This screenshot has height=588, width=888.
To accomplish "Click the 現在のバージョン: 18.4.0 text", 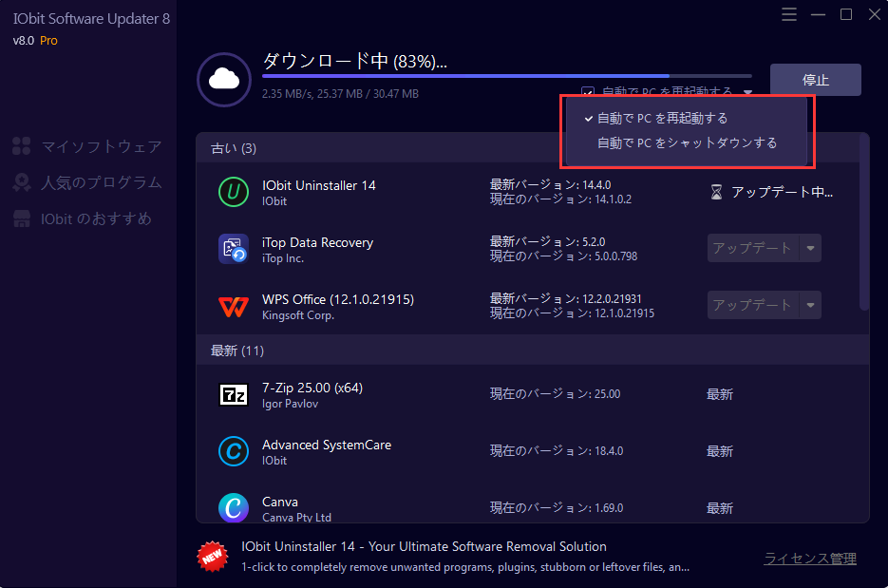I will coord(557,451).
